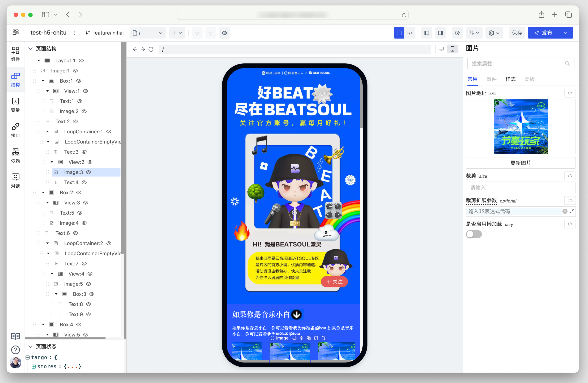Screen dimensions: 588x383
Task: Click the + 关注 follow button in preview
Action: [334, 282]
